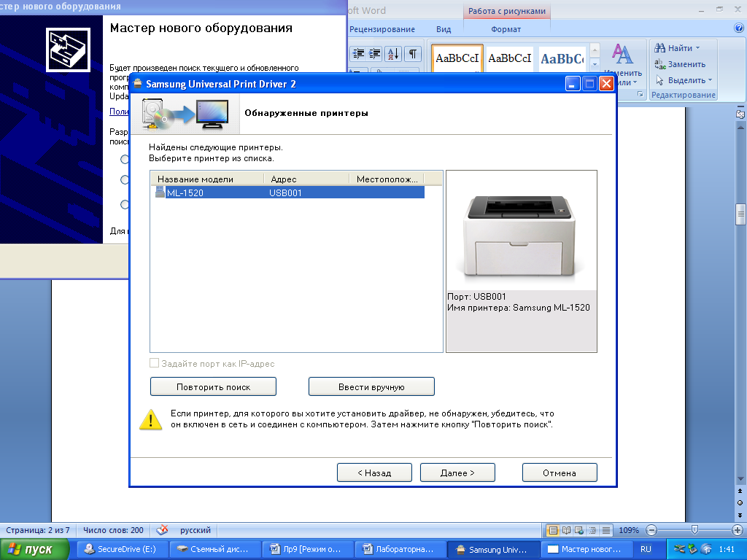Screen dimensions: 747x560
Task: Switch to Outline view icon
Action: click(592, 530)
